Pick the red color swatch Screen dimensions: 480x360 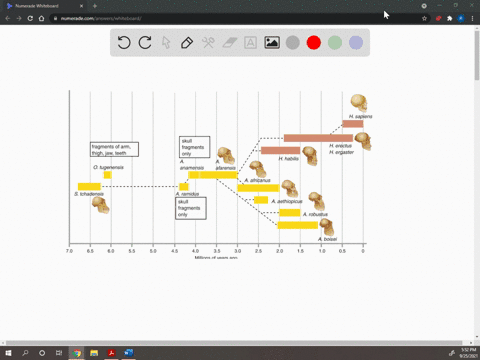coord(314,43)
